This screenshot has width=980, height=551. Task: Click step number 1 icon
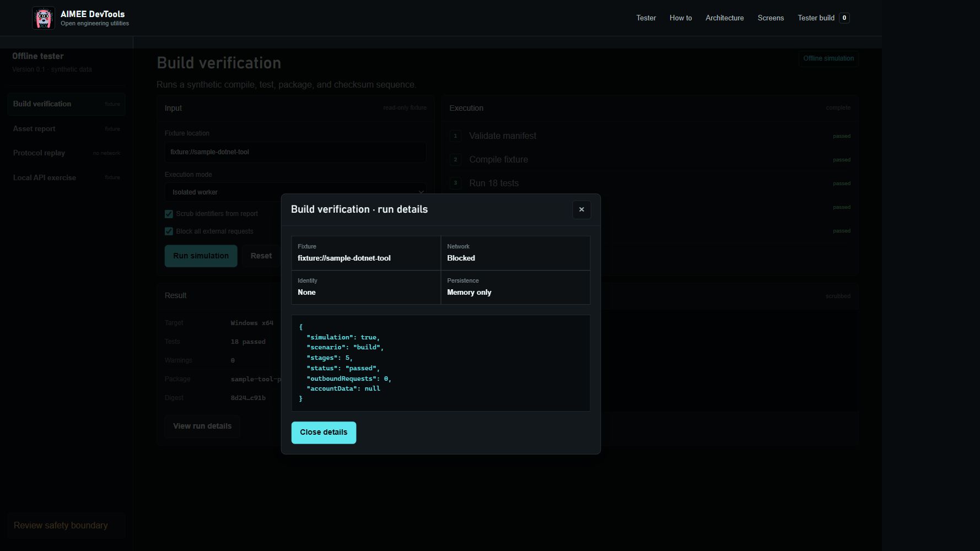click(455, 136)
